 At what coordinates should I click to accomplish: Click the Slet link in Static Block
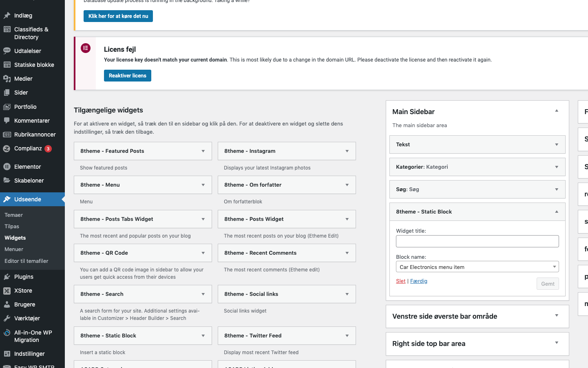400,281
